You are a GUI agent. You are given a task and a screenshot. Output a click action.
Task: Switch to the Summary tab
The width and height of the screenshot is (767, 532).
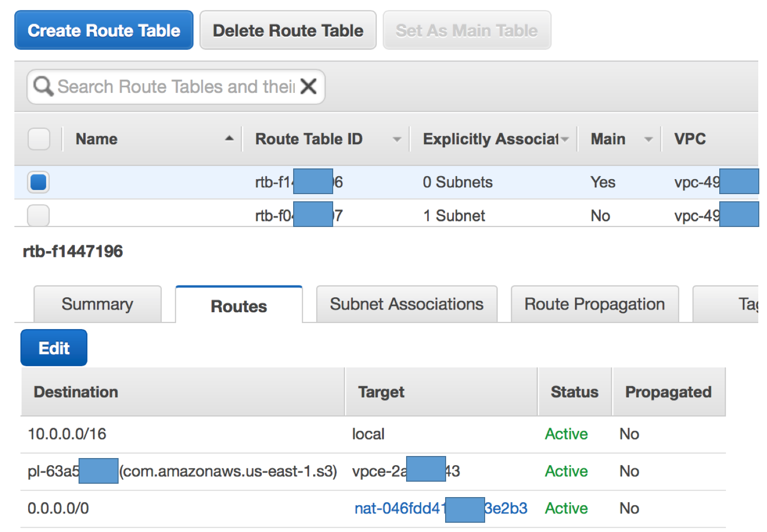(x=98, y=304)
